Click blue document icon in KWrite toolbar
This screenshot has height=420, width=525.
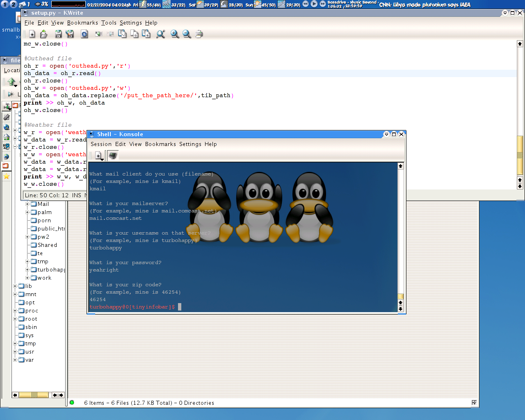(84, 34)
